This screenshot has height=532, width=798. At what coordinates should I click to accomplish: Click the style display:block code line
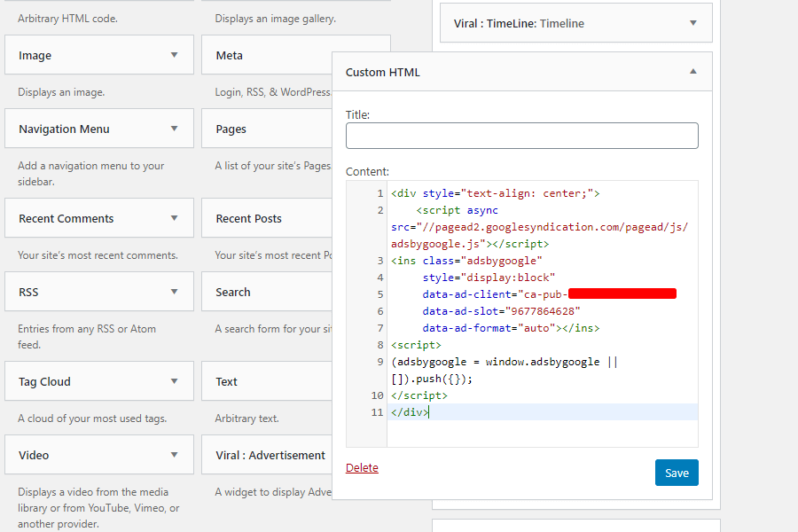tap(489, 278)
